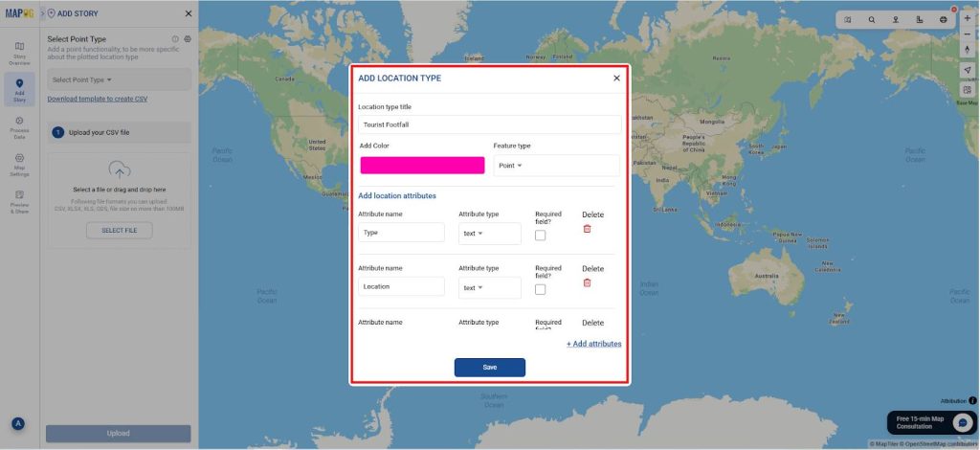Expand attribute type dropdown for Type
Image resolution: width=980 pixels, height=450 pixels.
pos(489,234)
